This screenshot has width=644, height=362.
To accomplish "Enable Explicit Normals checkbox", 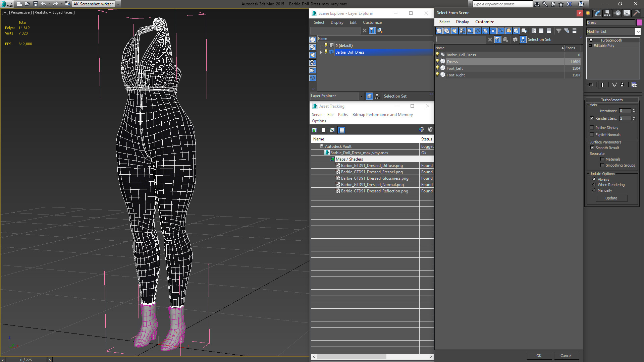I will [x=592, y=135].
